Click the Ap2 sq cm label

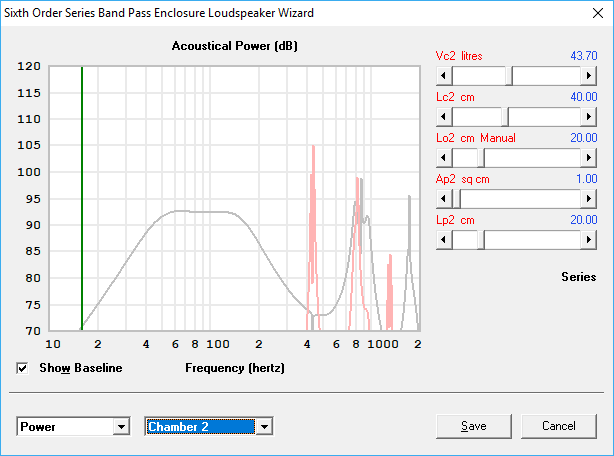pos(462,179)
